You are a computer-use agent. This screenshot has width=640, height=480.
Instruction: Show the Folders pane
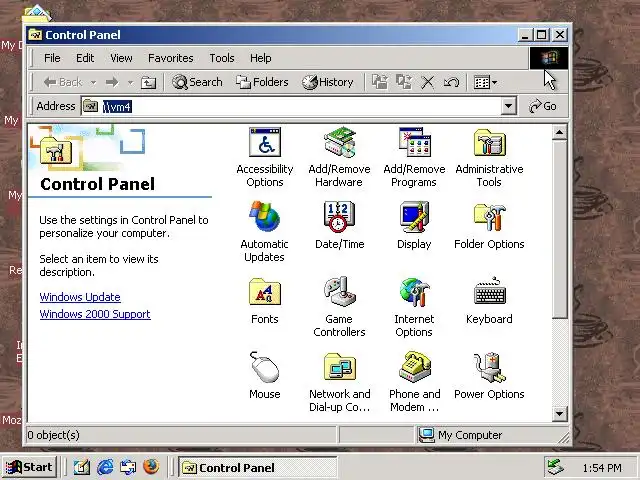pyautogui.click(x=262, y=82)
